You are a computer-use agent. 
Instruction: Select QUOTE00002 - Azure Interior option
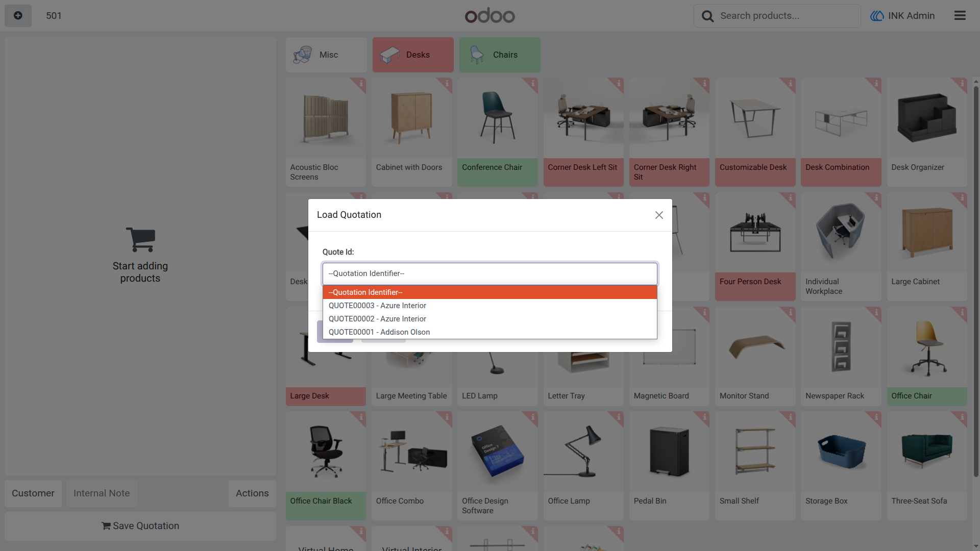[x=489, y=319]
